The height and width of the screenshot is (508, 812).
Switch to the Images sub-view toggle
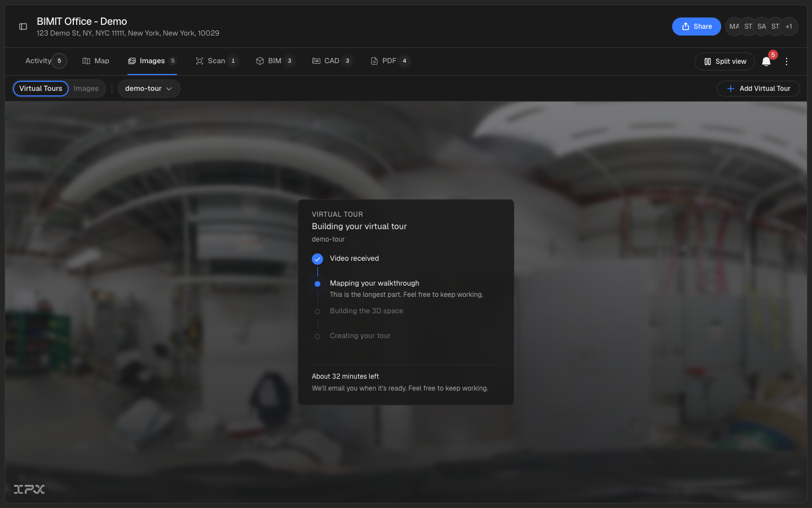point(86,89)
